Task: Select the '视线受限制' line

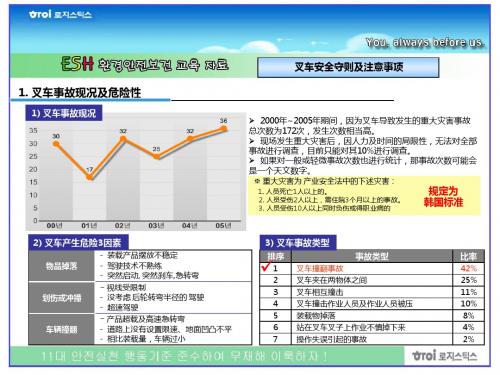Action: click(x=123, y=287)
